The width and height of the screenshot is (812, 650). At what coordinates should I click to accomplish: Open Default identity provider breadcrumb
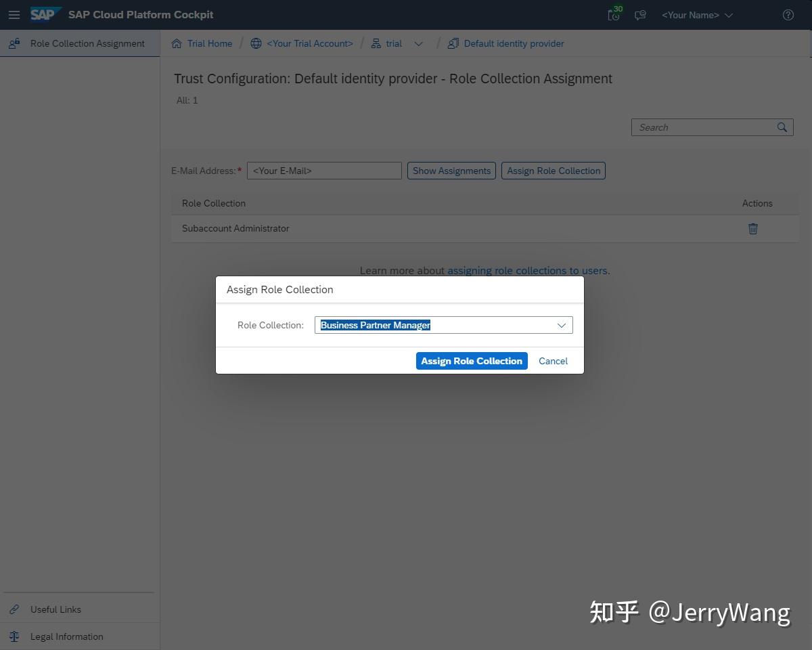click(x=514, y=43)
